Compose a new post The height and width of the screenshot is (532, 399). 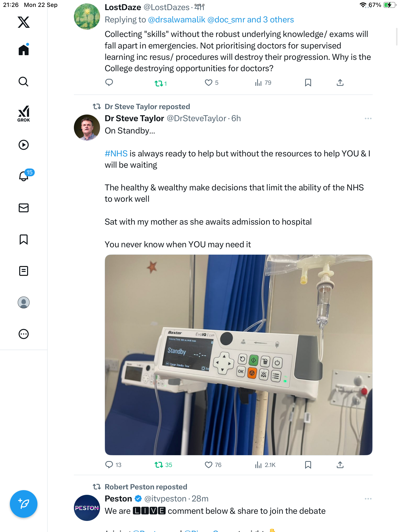(24, 504)
